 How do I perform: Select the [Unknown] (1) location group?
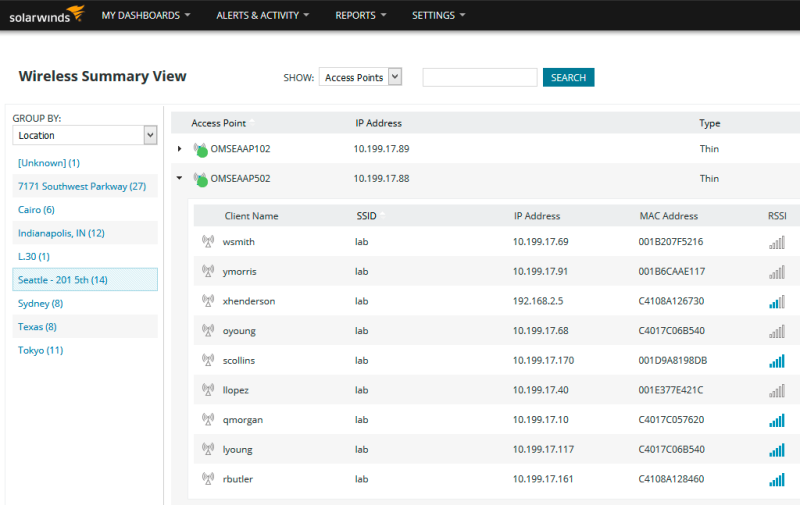[49, 163]
